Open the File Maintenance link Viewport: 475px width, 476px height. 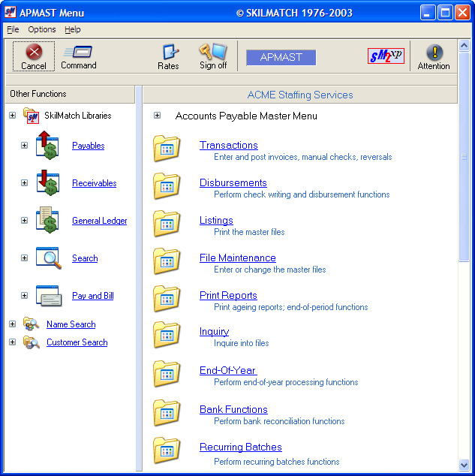click(237, 258)
